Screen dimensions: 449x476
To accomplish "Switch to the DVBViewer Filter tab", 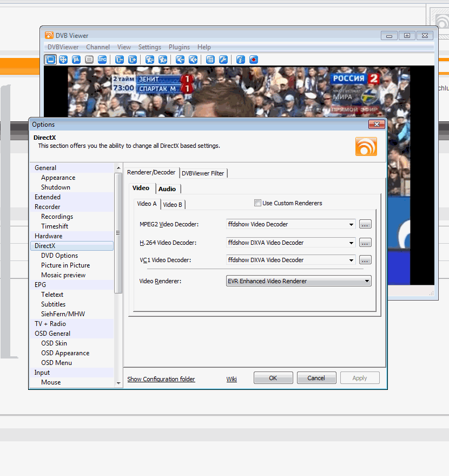I will (203, 173).
